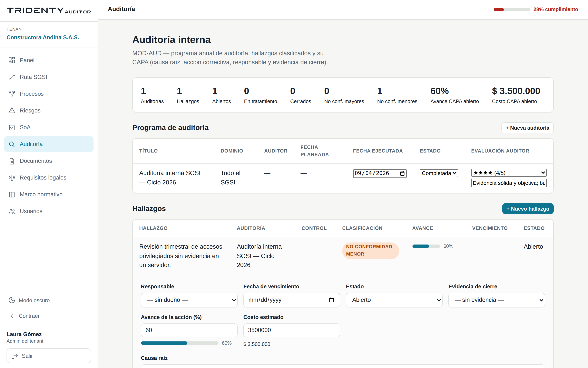Viewport: 588px width, 368px height.
Task: Open calendar picker in Fecha de vencimiento
Action: point(331,300)
